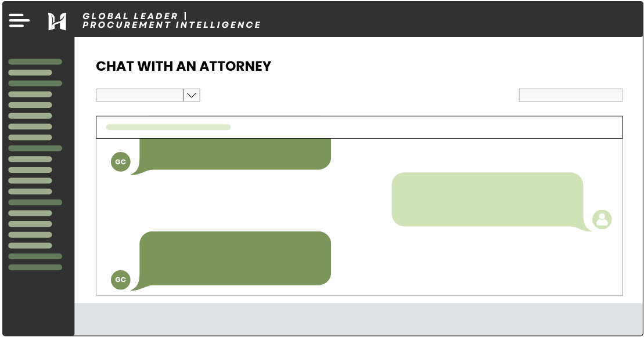Click the chat header placeholder title bar
This screenshot has height=337, width=644.
click(x=359, y=127)
